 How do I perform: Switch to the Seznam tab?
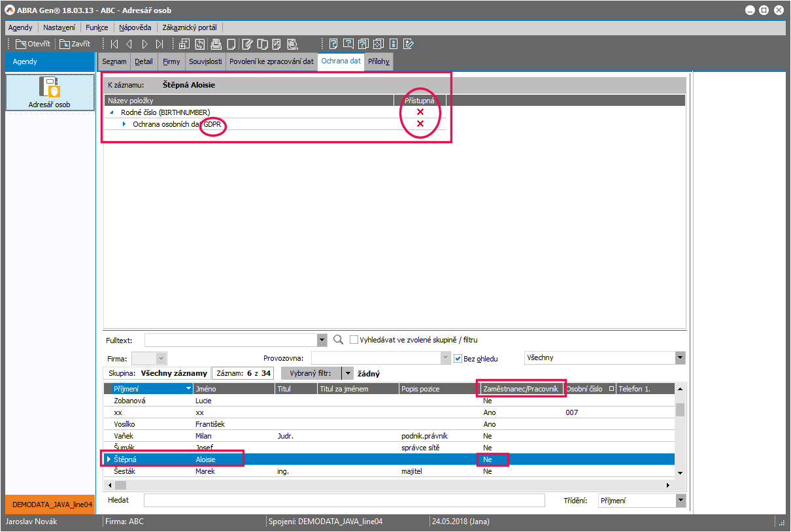(114, 61)
